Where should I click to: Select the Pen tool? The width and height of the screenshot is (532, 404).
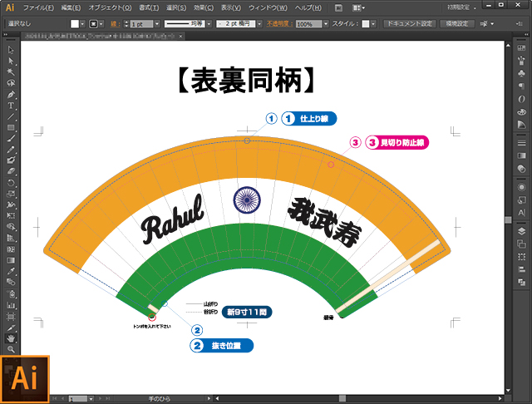(11, 94)
